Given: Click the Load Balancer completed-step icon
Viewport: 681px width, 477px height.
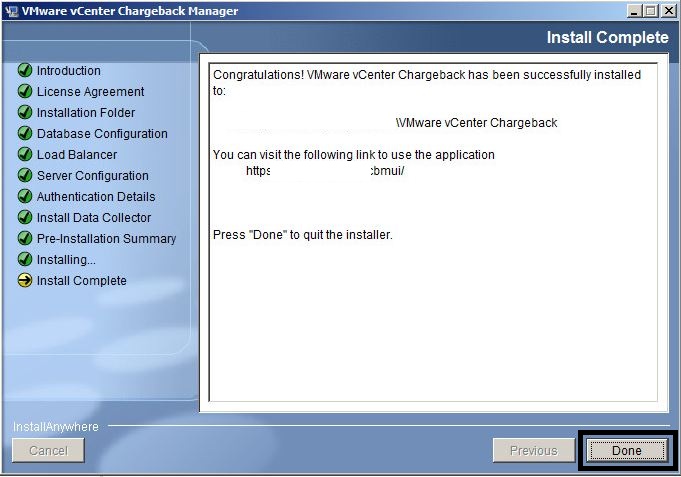Looking at the screenshot, I should click(25, 155).
